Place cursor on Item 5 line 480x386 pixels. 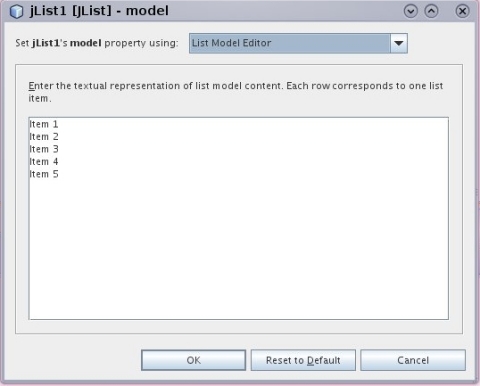(44, 174)
